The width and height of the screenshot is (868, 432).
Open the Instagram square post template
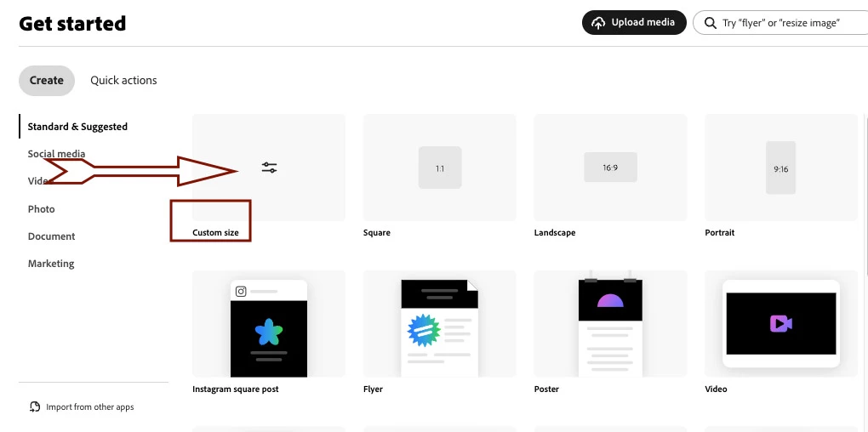tap(269, 324)
